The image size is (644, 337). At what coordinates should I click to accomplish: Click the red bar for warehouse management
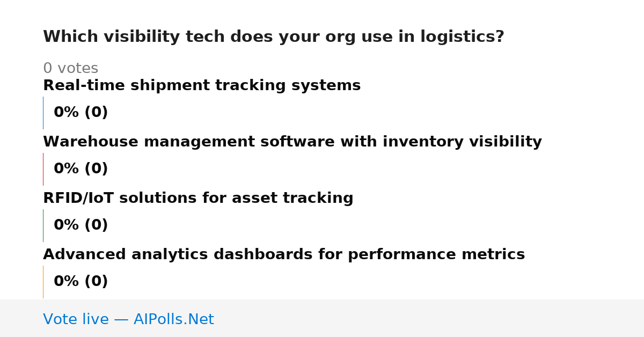pyautogui.click(x=43, y=169)
